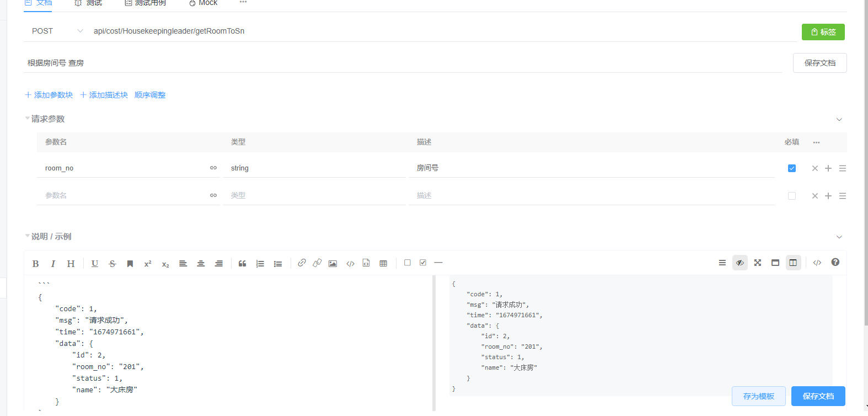Toggle the live preview eye icon

point(740,263)
